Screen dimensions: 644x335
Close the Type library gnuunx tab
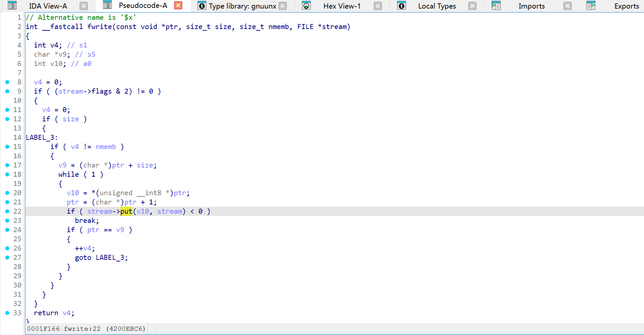(283, 6)
